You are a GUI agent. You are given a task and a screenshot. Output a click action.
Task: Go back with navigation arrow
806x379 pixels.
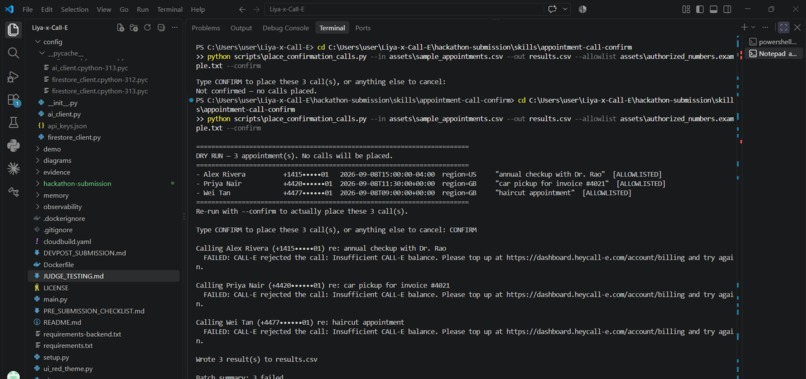243,9
